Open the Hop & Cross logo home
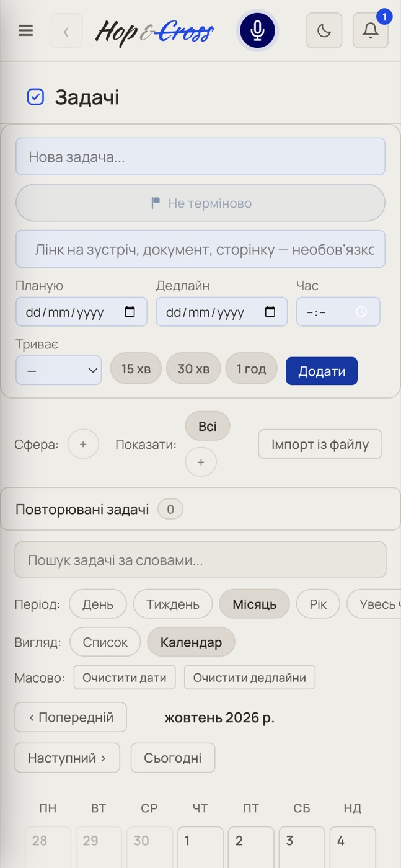The height and width of the screenshot is (868, 401). [155, 31]
